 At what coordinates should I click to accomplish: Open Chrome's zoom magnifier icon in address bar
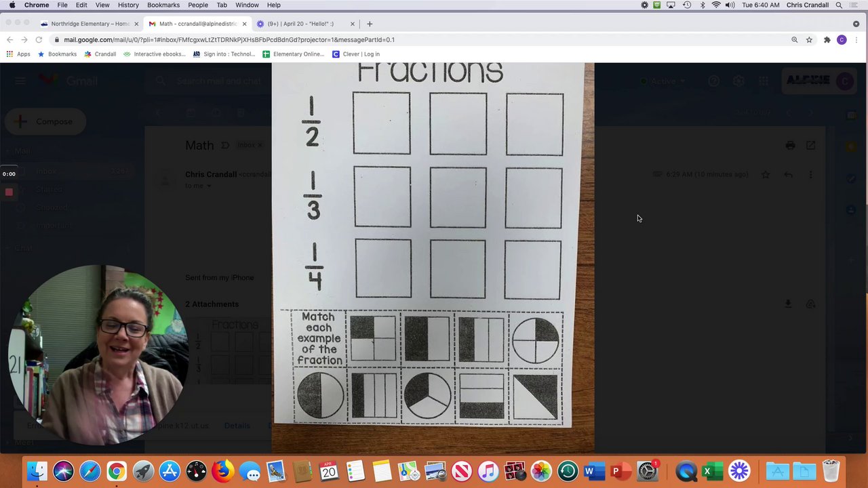(x=795, y=40)
